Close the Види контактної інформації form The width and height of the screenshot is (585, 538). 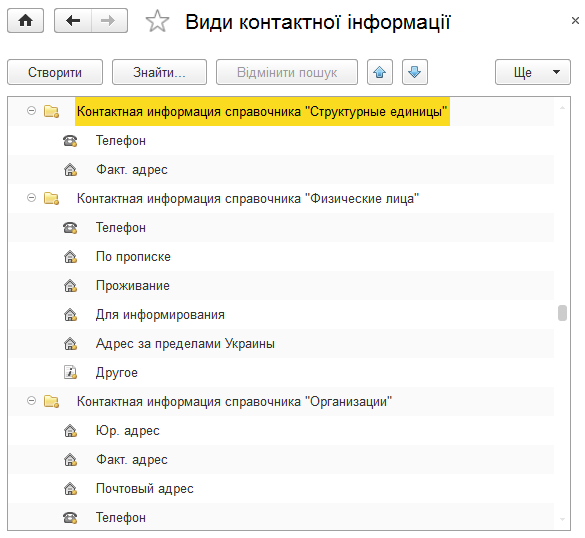tap(575, 21)
